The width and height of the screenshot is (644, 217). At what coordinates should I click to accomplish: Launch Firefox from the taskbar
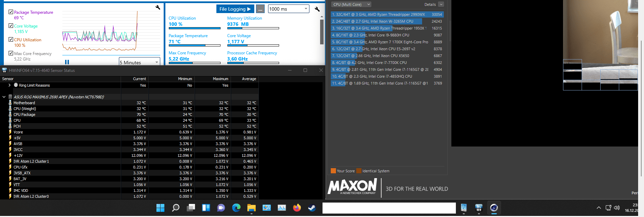point(297,208)
